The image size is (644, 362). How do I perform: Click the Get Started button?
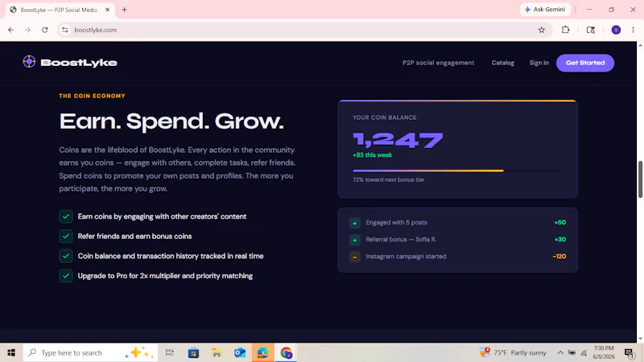point(585,63)
